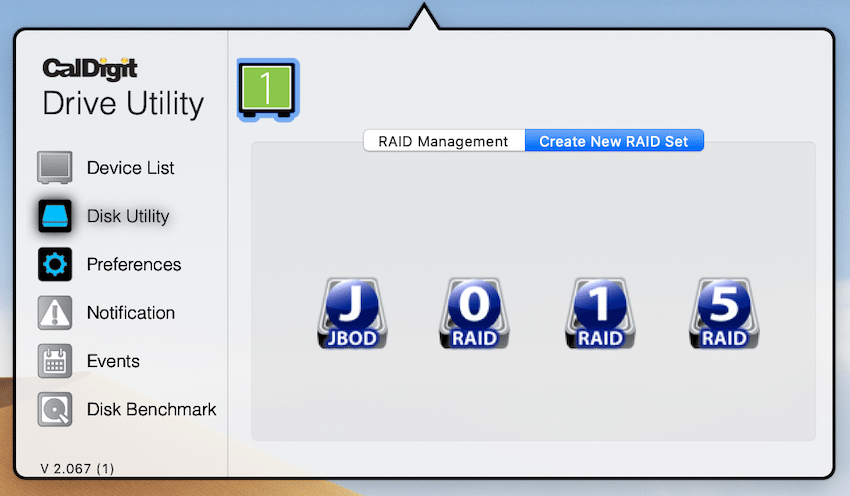This screenshot has width=850, height=496.
Task: Choose the RAID 5 drive icon
Action: tap(724, 313)
